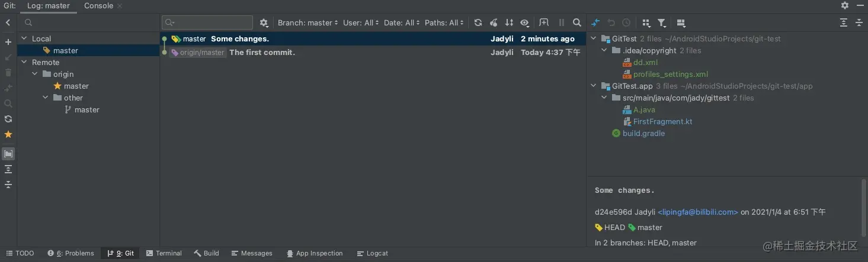Open the Paths: All filter dropdown
This screenshot has height=262, width=868.
coord(444,22)
